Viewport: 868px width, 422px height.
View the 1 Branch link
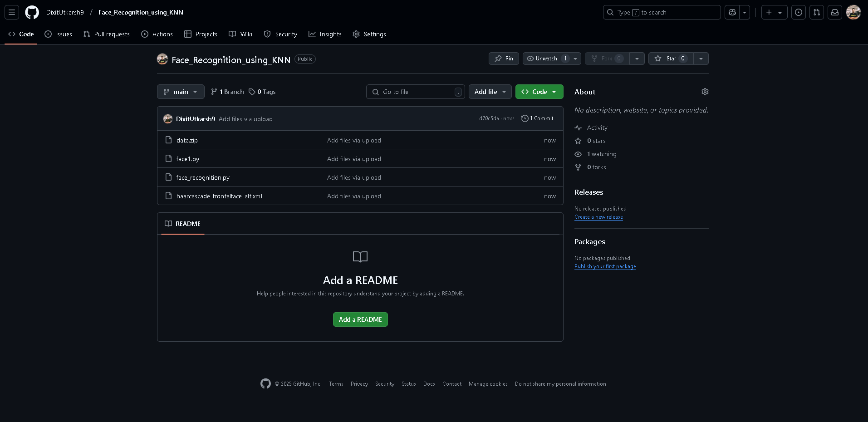(227, 92)
